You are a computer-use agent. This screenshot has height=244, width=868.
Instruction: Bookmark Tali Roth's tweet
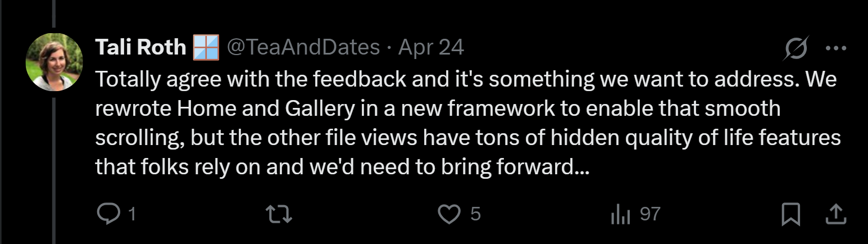click(x=791, y=214)
